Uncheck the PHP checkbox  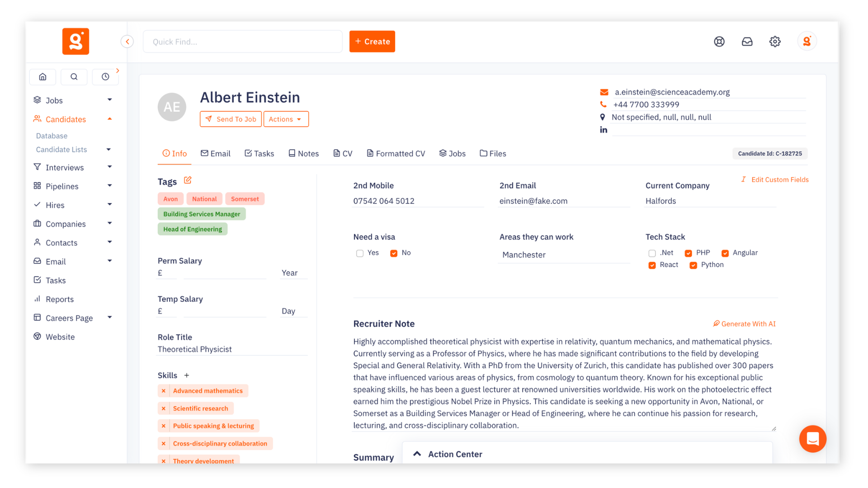(x=688, y=253)
